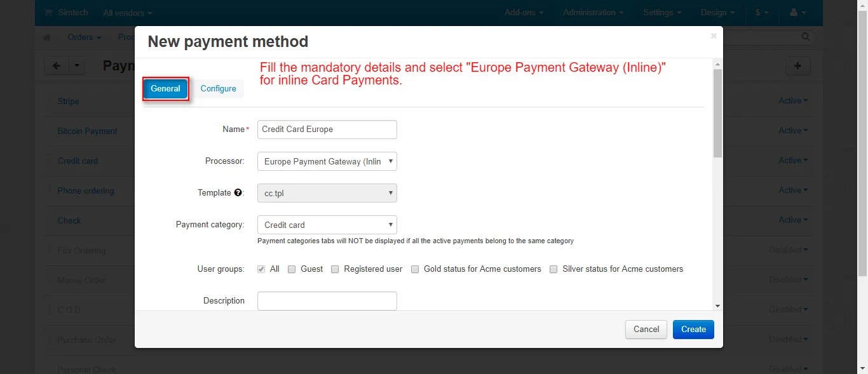
Task: Click the dialog's vertical scrollbar thumb
Action: 717,113
